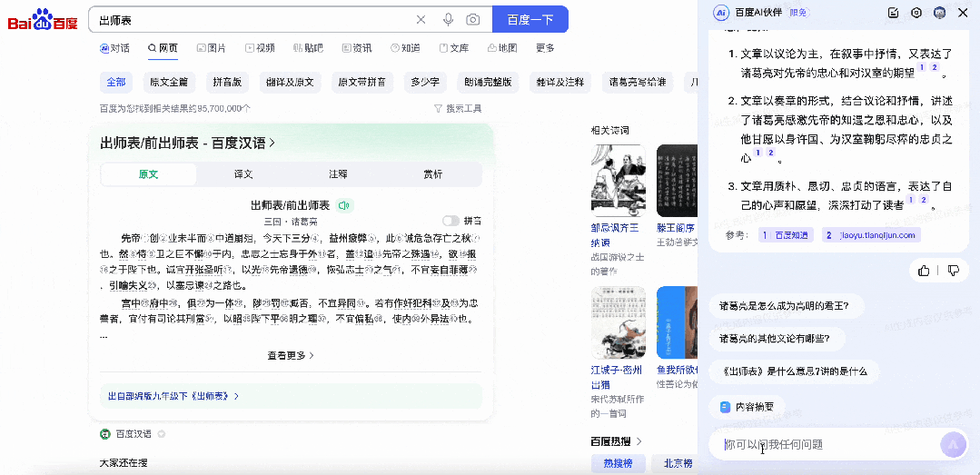Image resolution: width=980 pixels, height=475 pixels.
Task: Click the voice search microphone icon
Action: pyautogui.click(x=448, y=20)
